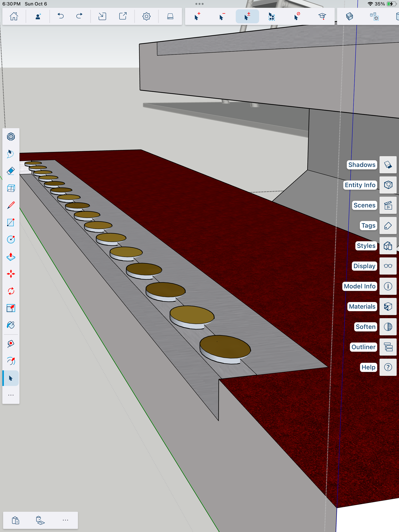Select the Tape Measure tool

11,344
